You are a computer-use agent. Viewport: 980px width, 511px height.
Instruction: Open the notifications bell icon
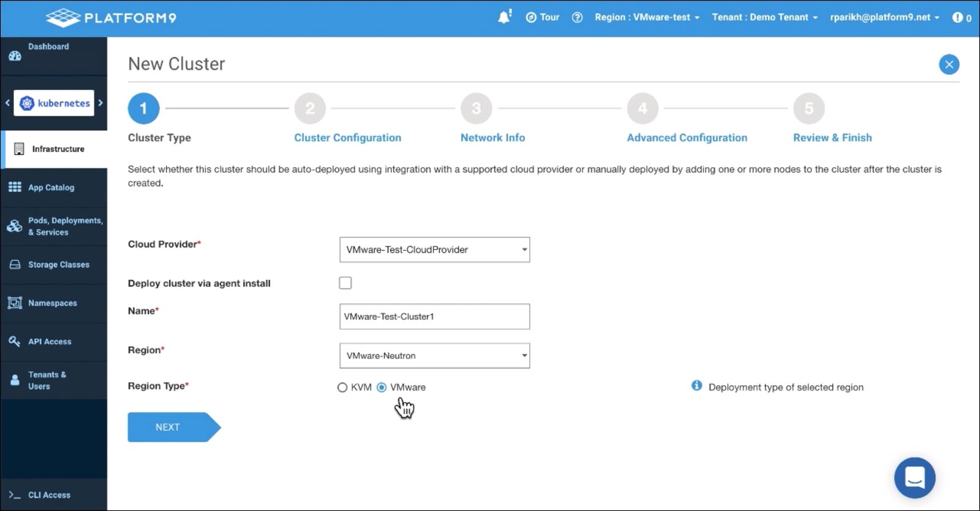(x=504, y=17)
